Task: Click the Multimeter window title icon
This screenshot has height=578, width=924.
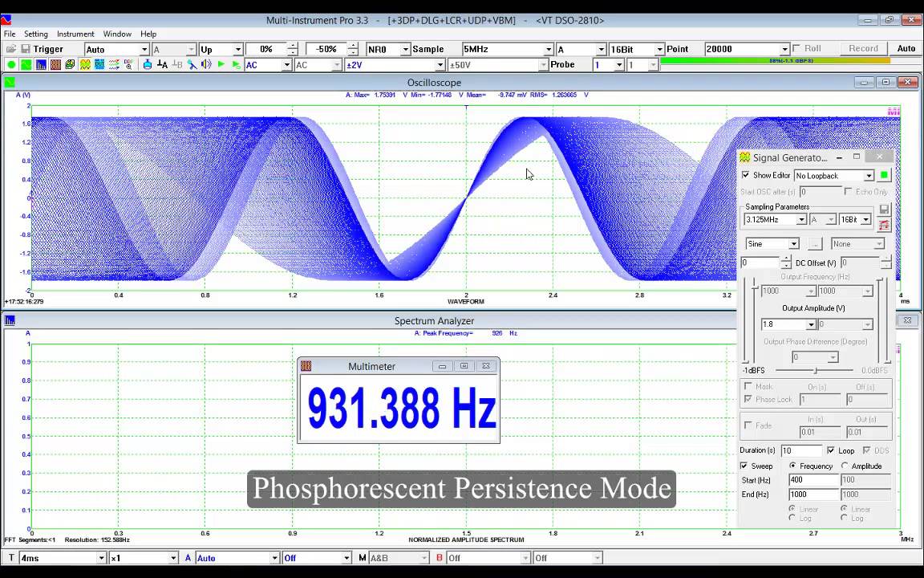Action: 306,366
